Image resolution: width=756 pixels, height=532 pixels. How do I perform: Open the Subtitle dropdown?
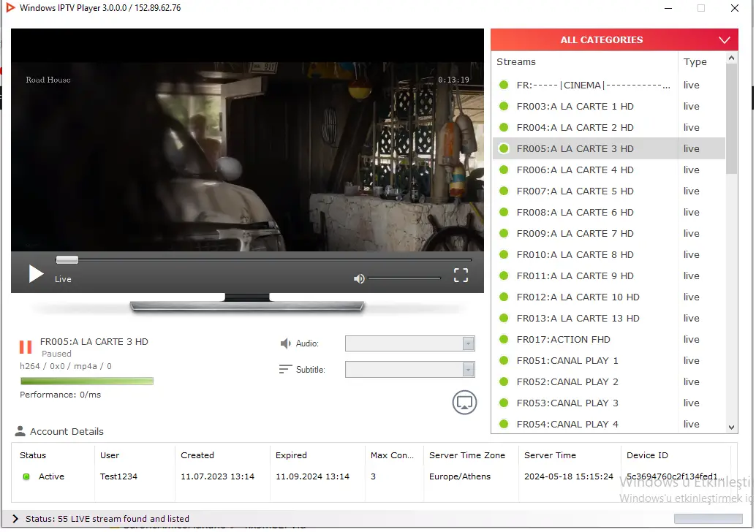[411, 370]
